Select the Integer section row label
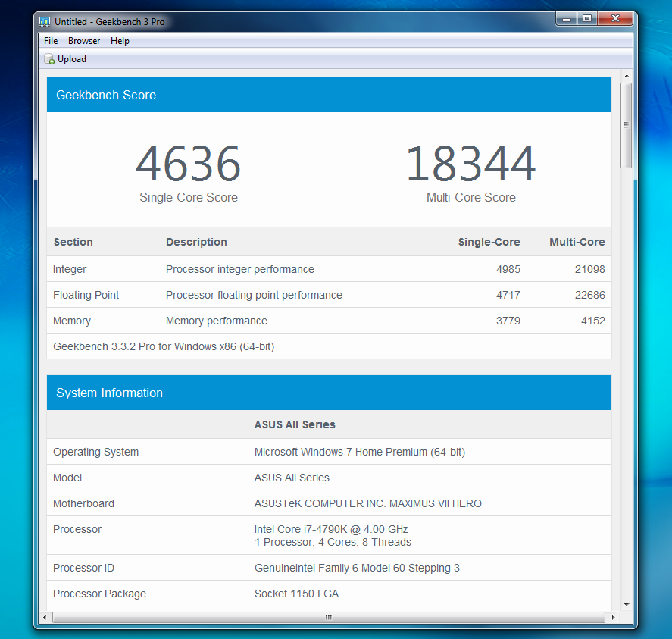672x639 pixels. (70, 269)
